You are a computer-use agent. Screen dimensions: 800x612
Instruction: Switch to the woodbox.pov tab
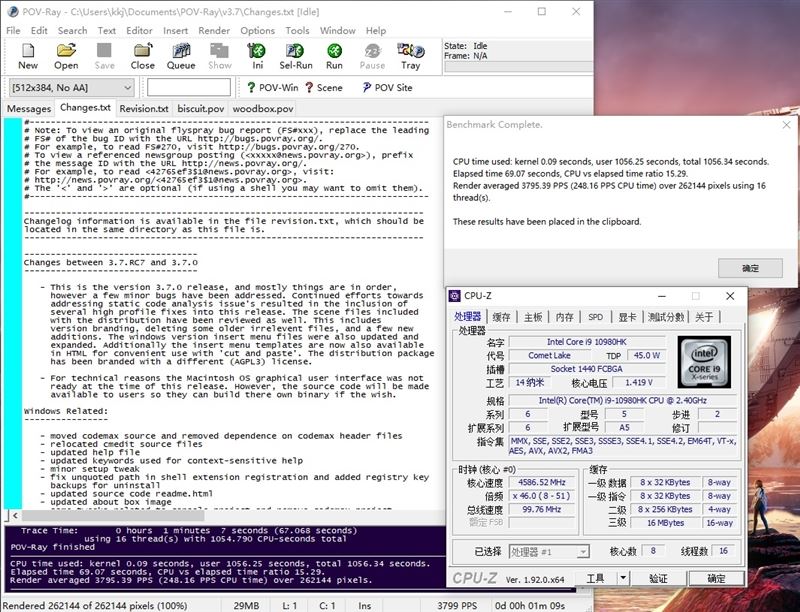tap(263, 109)
